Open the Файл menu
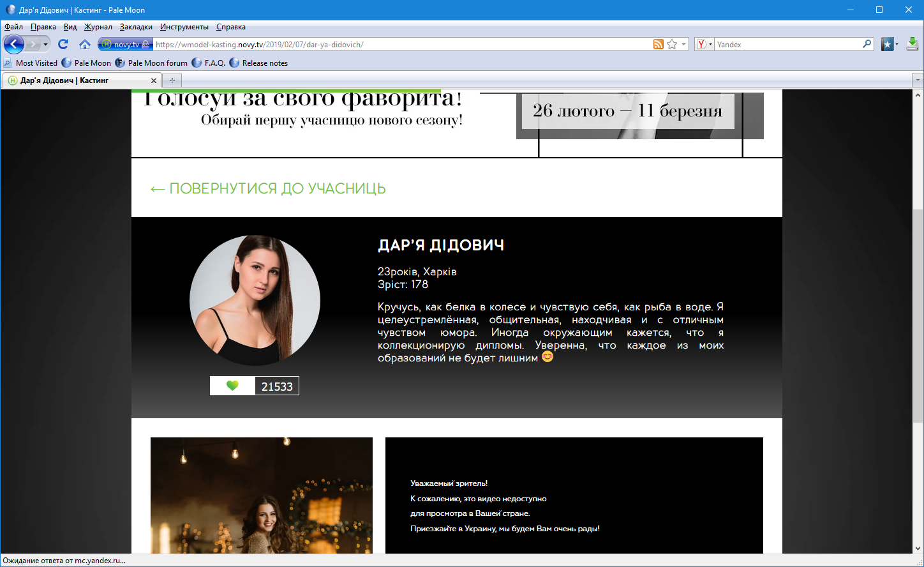The height and width of the screenshot is (567, 924). (x=13, y=27)
